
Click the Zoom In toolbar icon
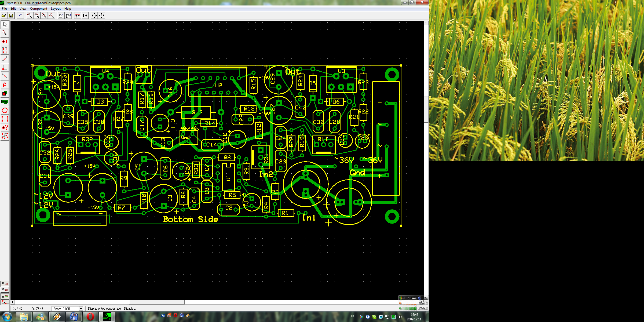[x=29, y=16]
